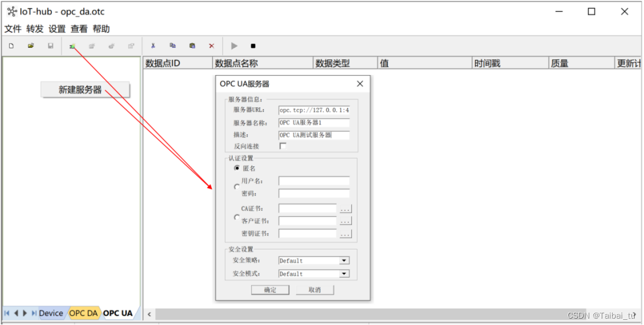Close the OPC UA服务器 dialog

coord(360,84)
